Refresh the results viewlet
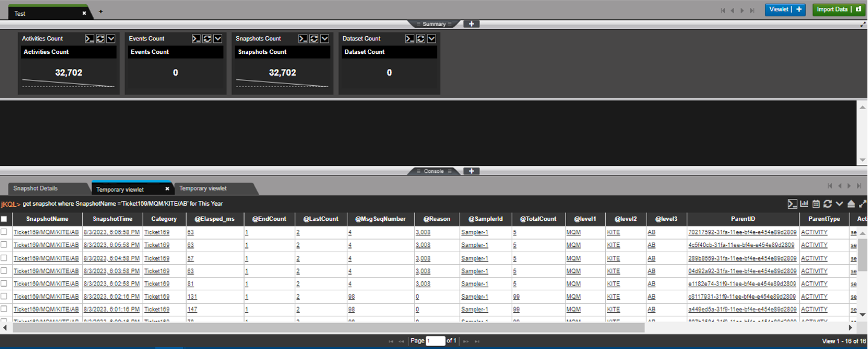This screenshot has width=868, height=349. coord(828,204)
